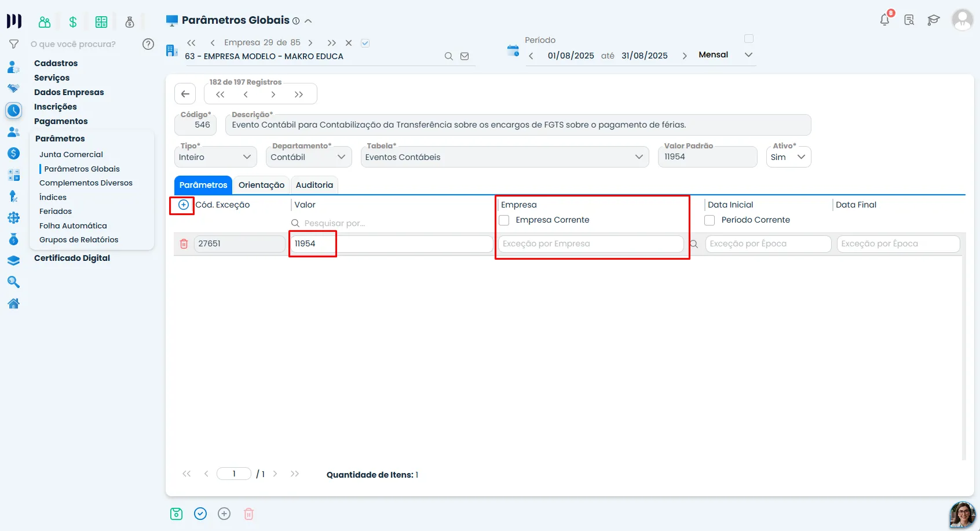
Task: Toggle the checkbox above Mensal dropdown
Action: click(749, 38)
